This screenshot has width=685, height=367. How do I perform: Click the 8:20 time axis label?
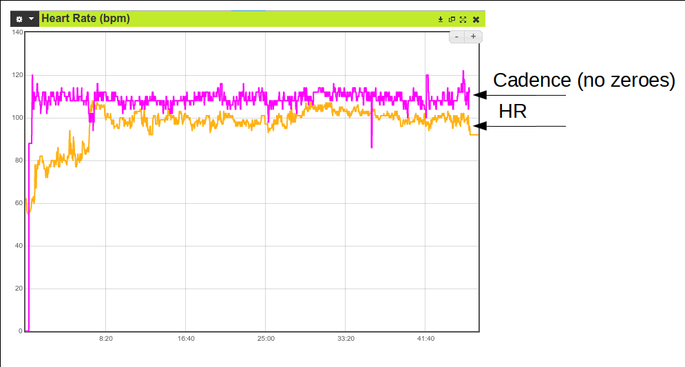[106, 339]
